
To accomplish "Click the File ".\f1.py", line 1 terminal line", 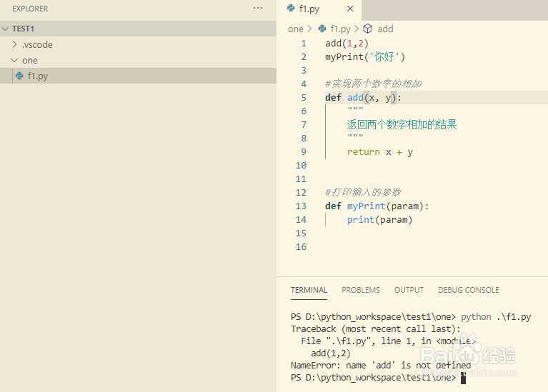I will pyautogui.click(x=388, y=341).
